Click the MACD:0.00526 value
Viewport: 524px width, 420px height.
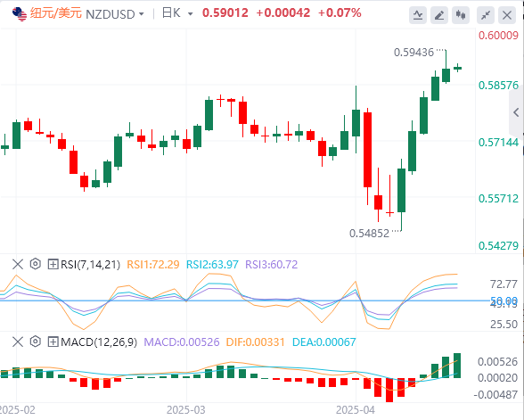click(x=182, y=342)
